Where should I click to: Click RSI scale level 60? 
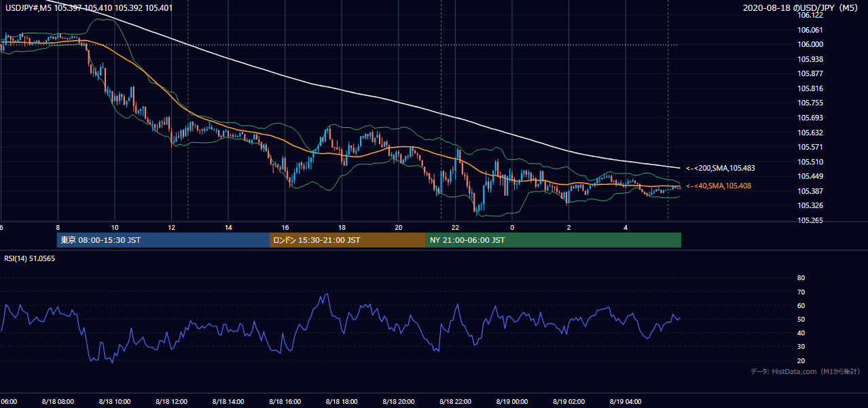click(x=801, y=305)
